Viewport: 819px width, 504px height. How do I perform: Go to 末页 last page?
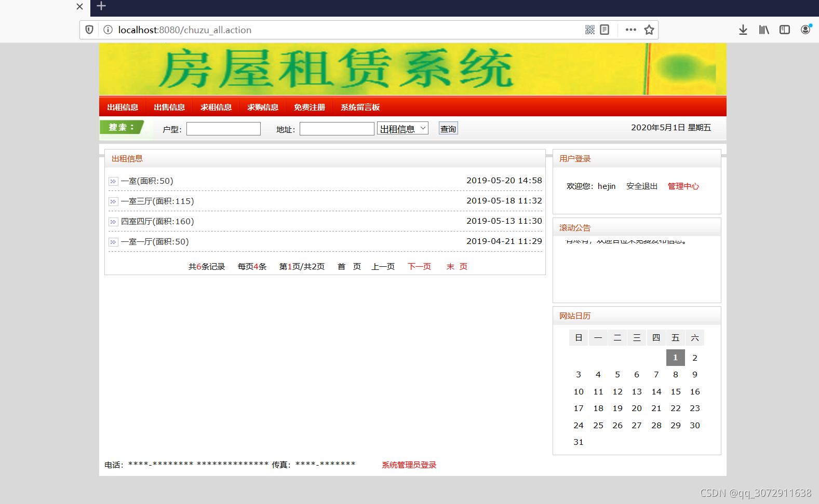coord(457,266)
